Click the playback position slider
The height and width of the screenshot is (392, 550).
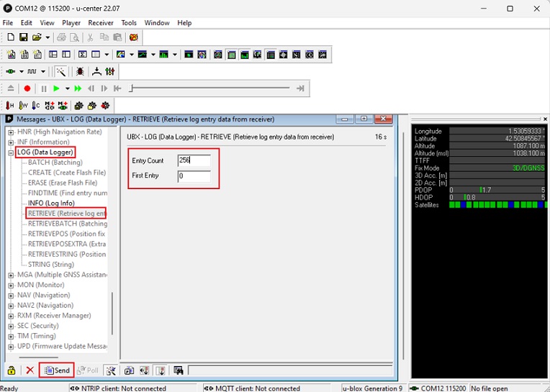tap(209, 88)
